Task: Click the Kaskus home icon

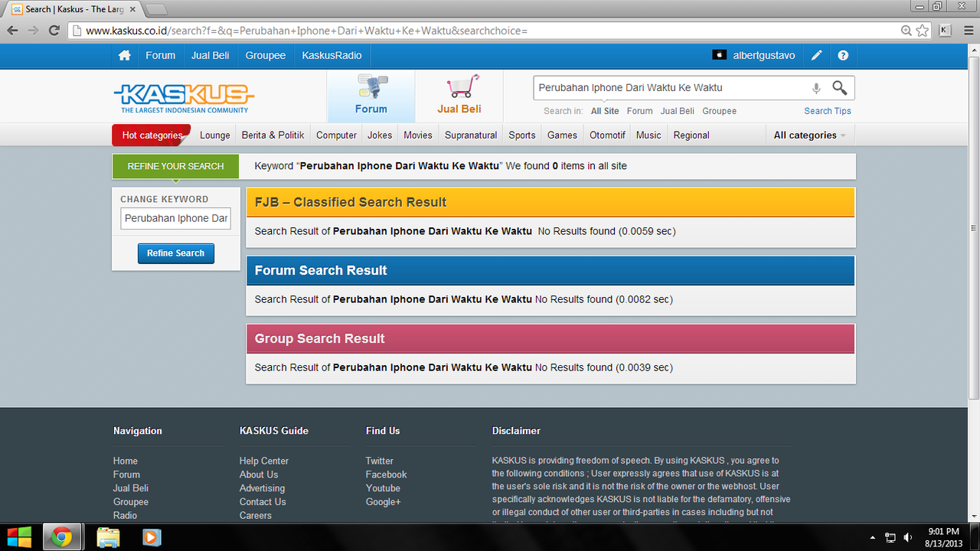Action: pyautogui.click(x=124, y=56)
